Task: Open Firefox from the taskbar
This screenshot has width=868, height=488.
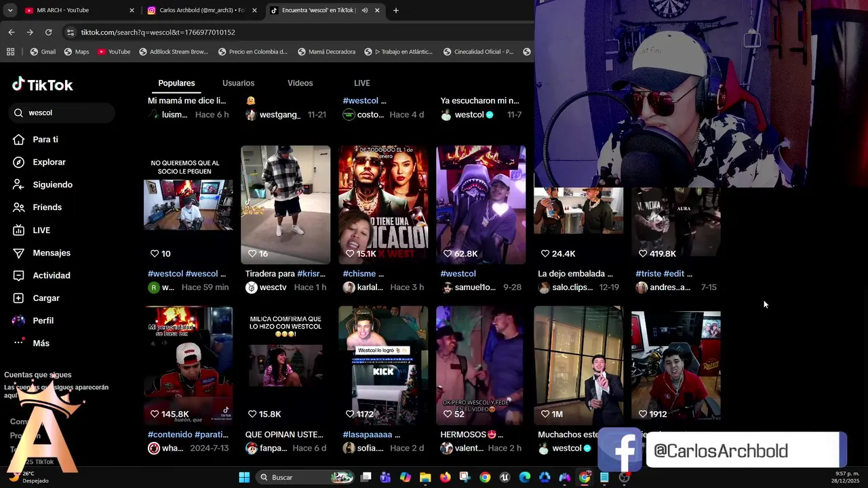Action: coord(445,477)
